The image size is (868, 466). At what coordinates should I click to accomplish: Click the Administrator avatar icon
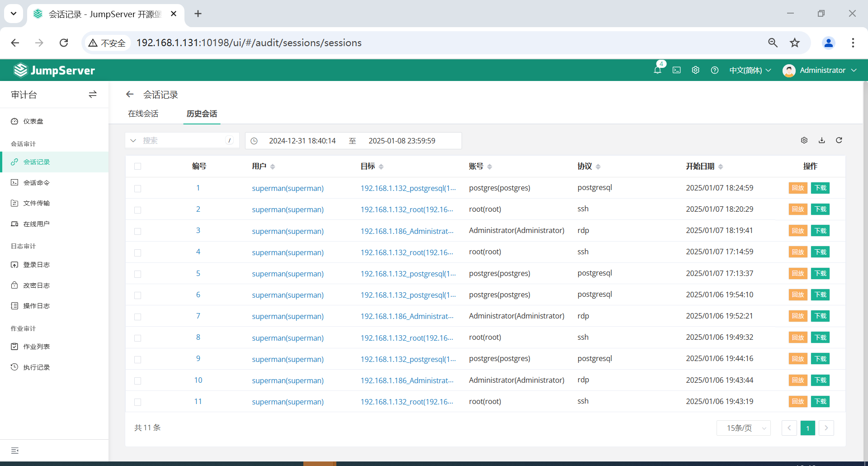788,71
